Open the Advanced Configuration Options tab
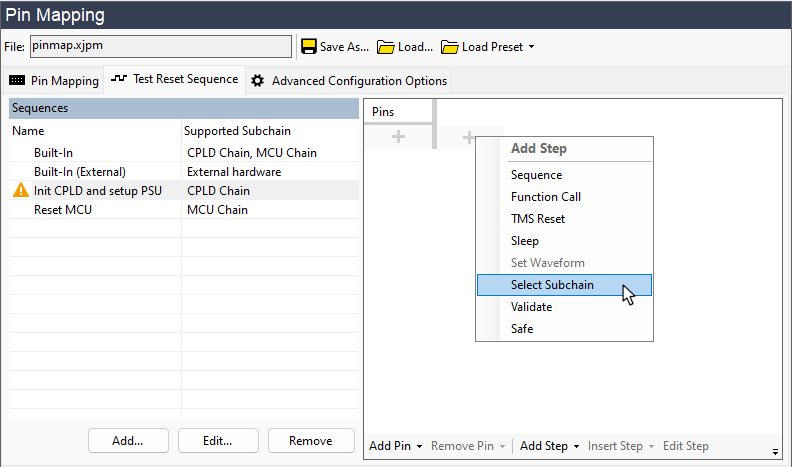Viewport: 792px width, 467px height. click(358, 80)
